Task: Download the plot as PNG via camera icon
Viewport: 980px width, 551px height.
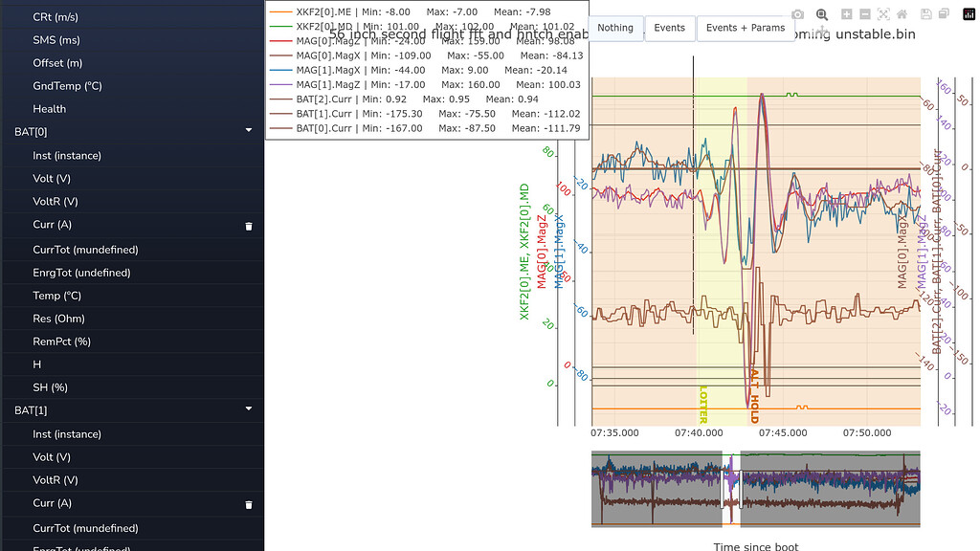Action: (797, 14)
